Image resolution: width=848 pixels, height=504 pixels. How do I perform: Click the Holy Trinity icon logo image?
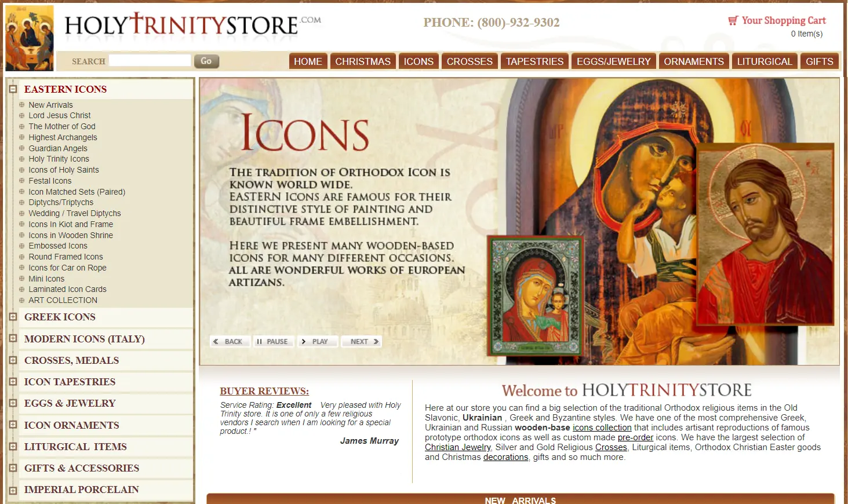click(x=30, y=38)
